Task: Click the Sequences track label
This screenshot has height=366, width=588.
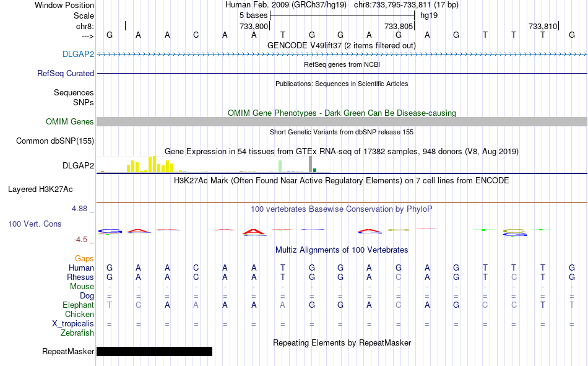Action: (74, 92)
